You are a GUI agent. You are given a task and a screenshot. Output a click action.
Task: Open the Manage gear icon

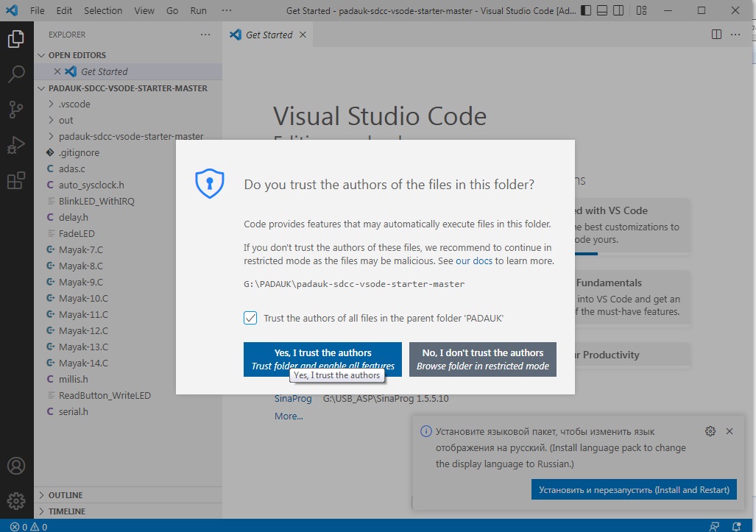[16, 500]
